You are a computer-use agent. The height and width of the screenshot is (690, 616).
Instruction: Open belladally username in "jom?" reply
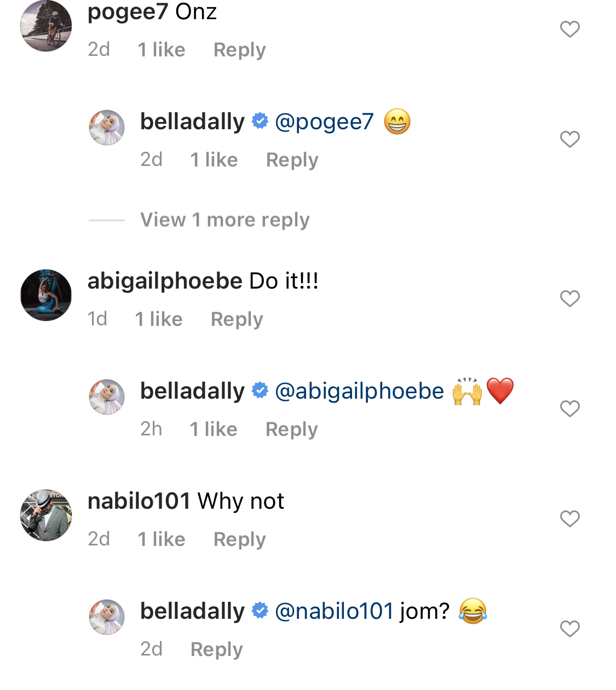(x=192, y=611)
